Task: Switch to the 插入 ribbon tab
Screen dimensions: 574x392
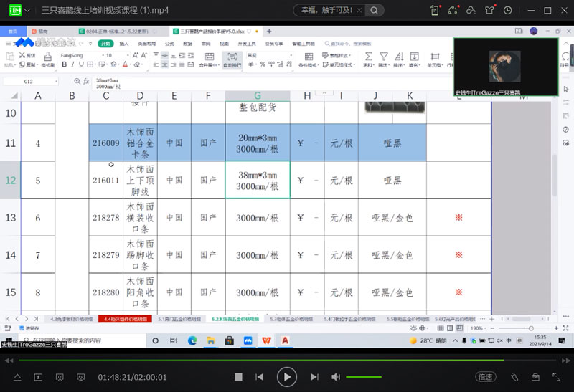Action: [x=123, y=44]
